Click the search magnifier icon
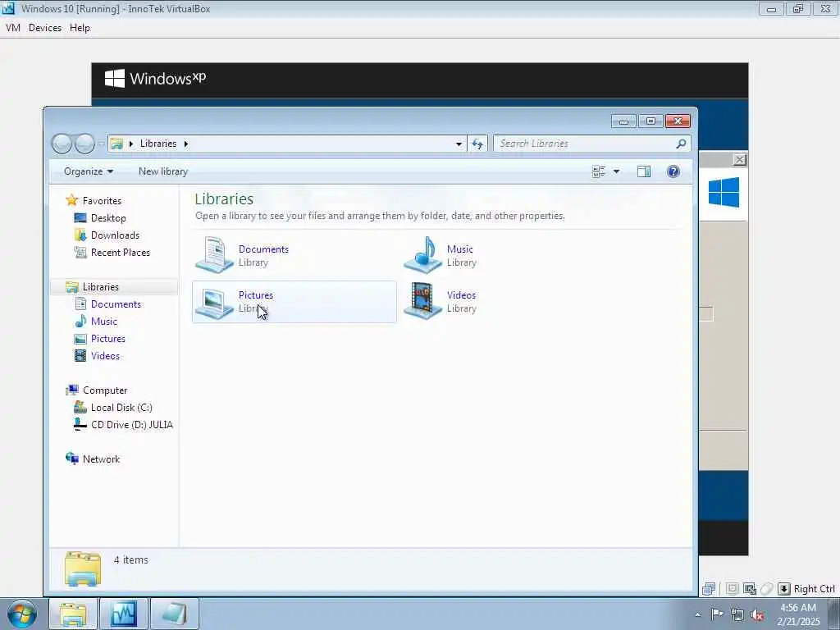 [x=681, y=144]
